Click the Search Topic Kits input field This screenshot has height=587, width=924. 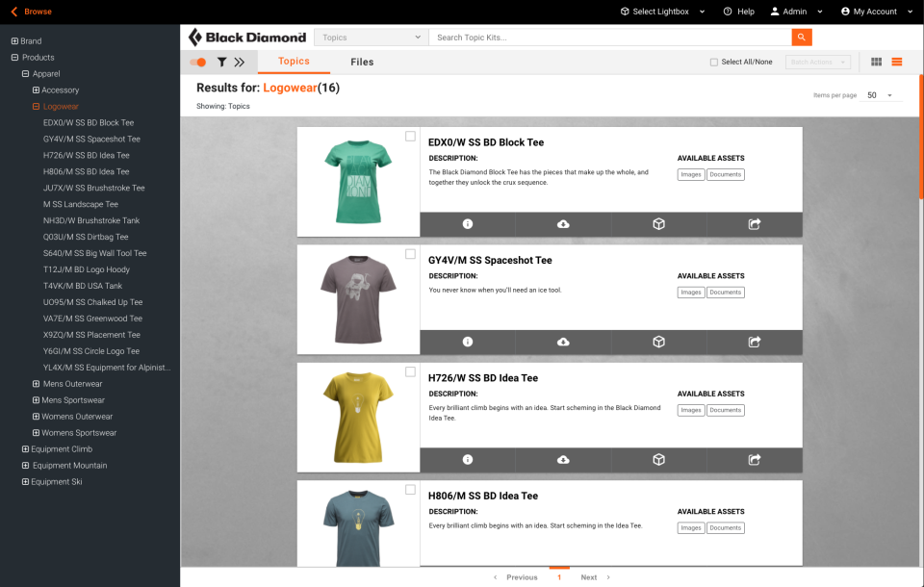610,38
